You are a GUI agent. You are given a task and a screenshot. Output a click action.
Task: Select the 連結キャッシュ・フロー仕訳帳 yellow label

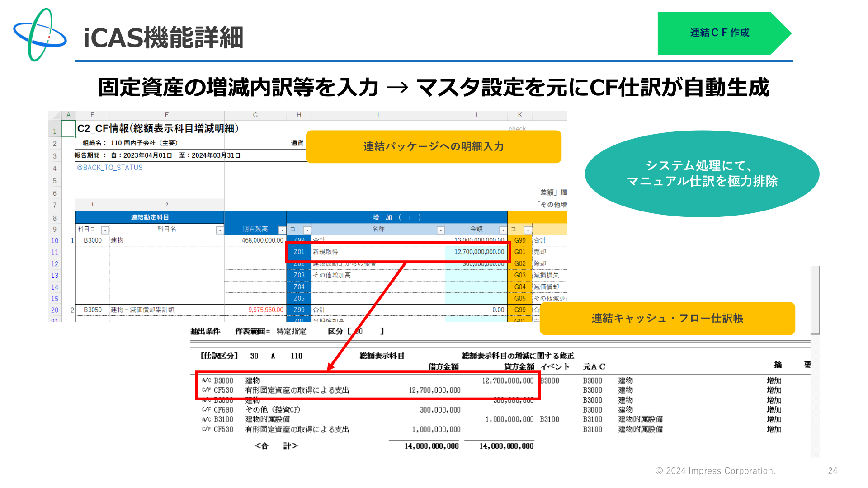667,319
